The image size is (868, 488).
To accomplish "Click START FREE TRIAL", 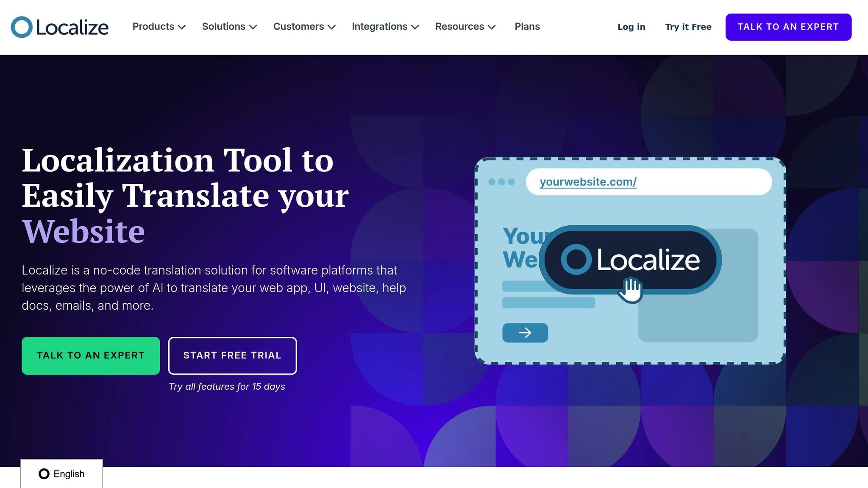I will (232, 356).
